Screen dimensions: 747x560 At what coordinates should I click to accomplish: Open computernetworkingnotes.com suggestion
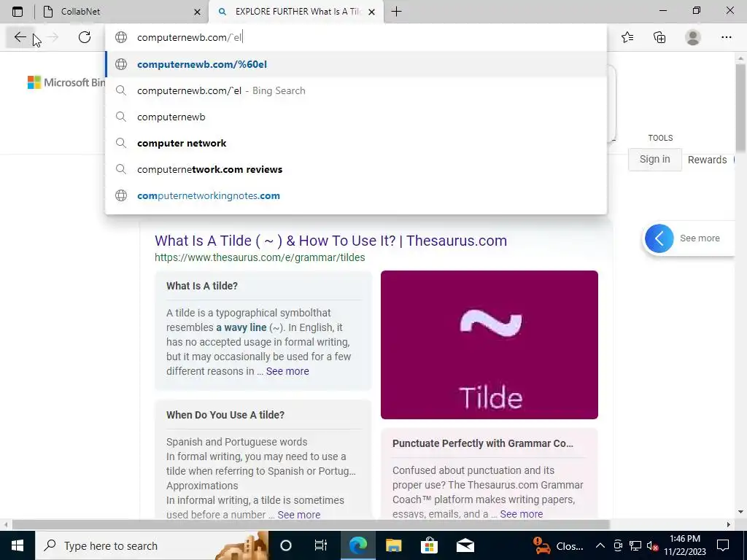click(356, 195)
